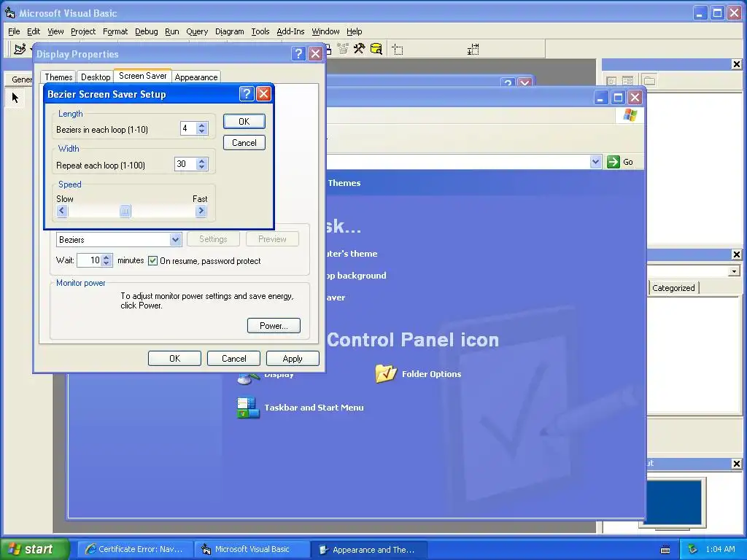Click Apply in Display Properties
This screenshot has width=747, height=560.
pos(293,359)
